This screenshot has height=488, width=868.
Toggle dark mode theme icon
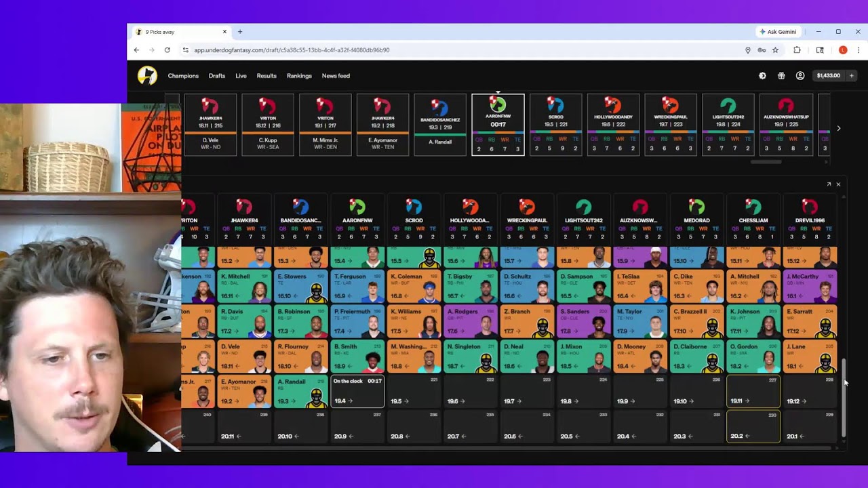click(x=762, y=76)
